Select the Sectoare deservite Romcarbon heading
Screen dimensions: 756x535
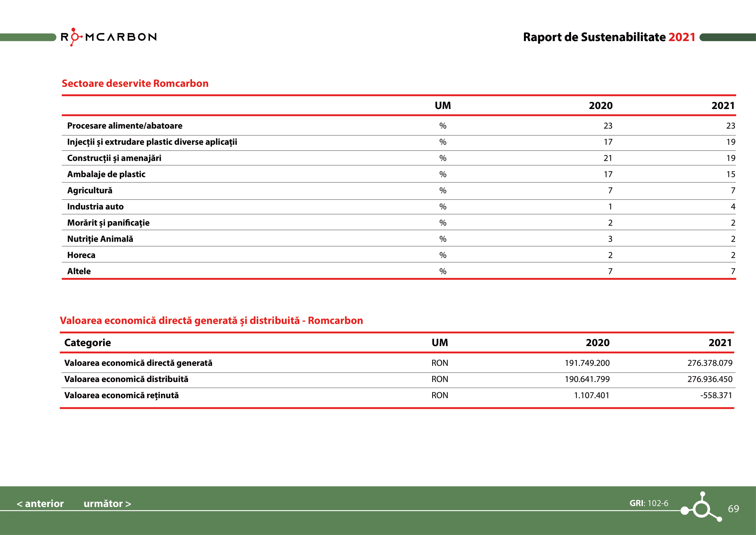135,83
